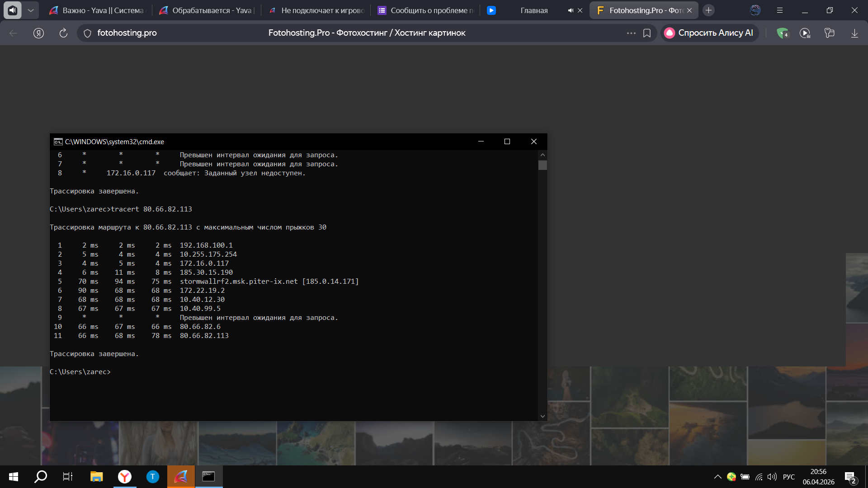Click the page reload icon
Image resolution: width=868 pixels, height=488 pixels.
pyautogui.click(x=63, y=33)
